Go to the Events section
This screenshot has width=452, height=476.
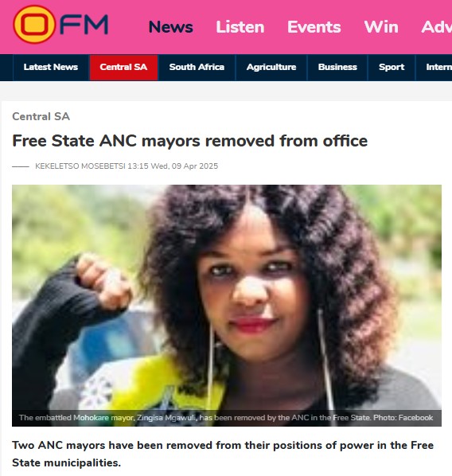pyautogui.click(x=314, y=27)
